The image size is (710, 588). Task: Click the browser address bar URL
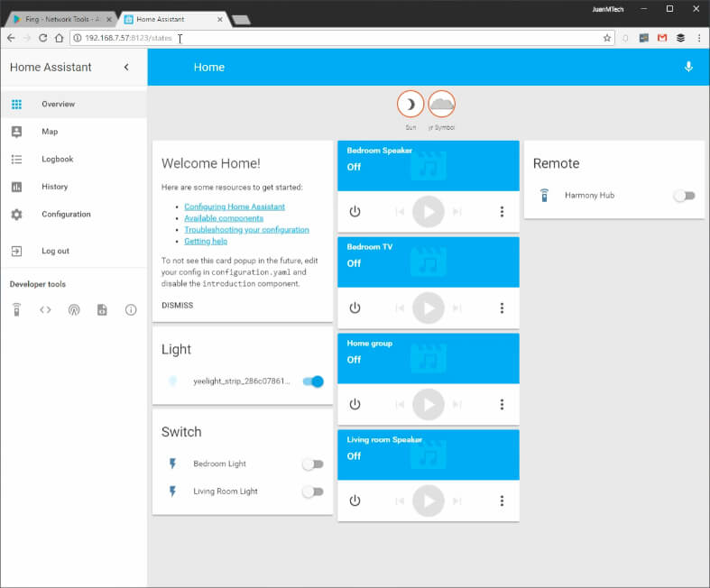(129, 38)
